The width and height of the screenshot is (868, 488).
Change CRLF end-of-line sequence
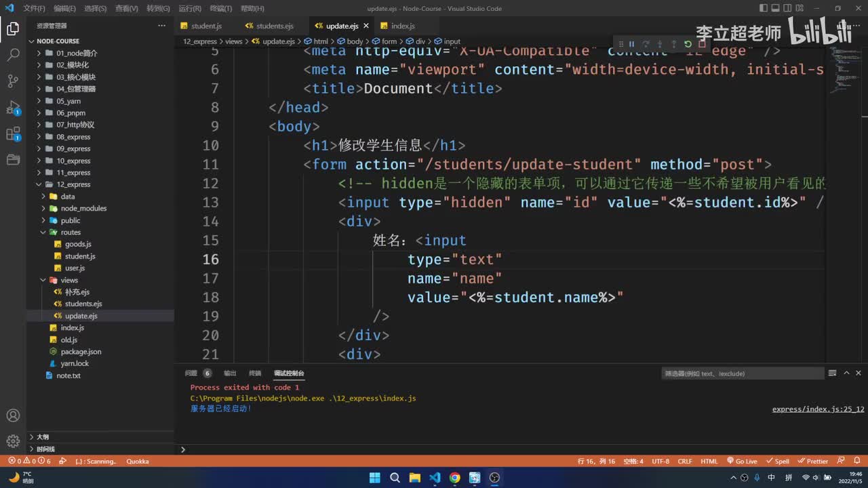point(685,461)
